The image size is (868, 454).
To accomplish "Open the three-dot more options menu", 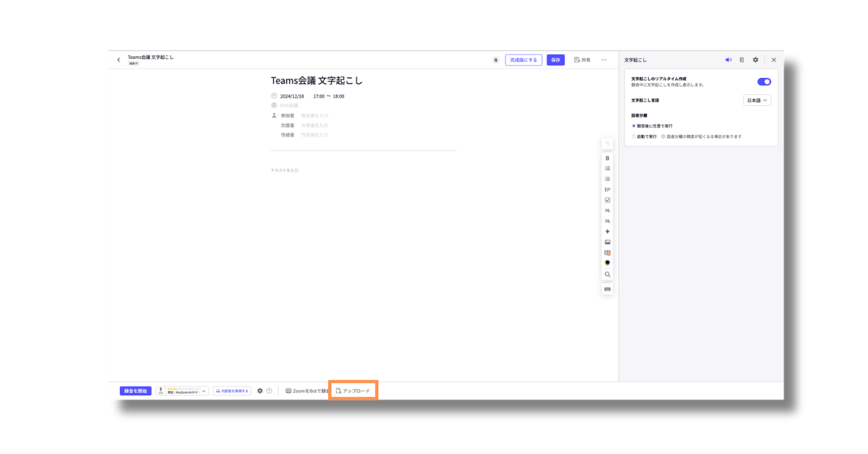I will click(604, 60).
